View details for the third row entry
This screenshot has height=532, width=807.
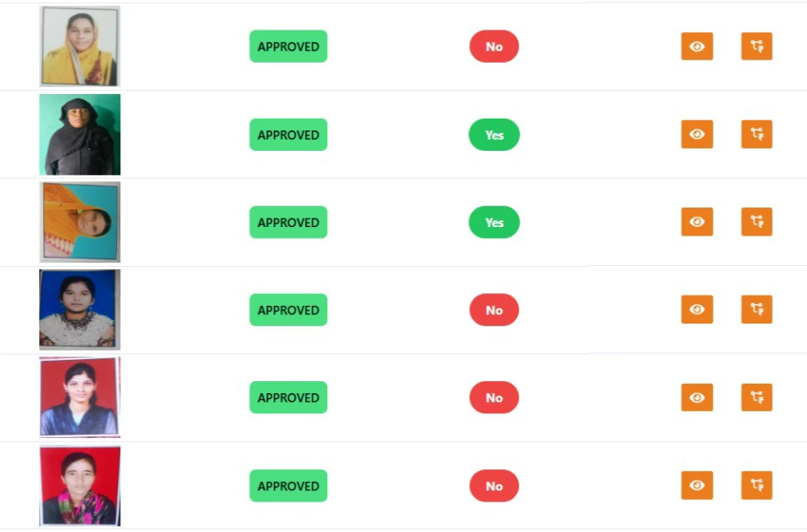697,222
